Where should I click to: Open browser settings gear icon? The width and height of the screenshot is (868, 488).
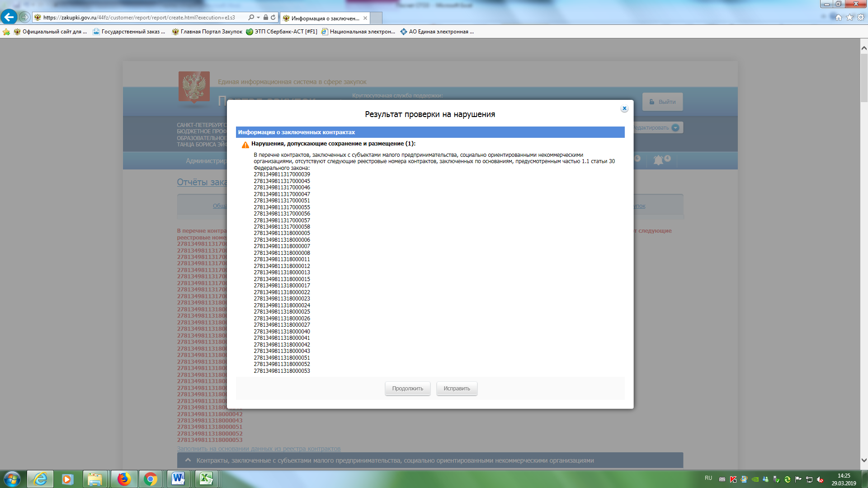coord(861,17)
